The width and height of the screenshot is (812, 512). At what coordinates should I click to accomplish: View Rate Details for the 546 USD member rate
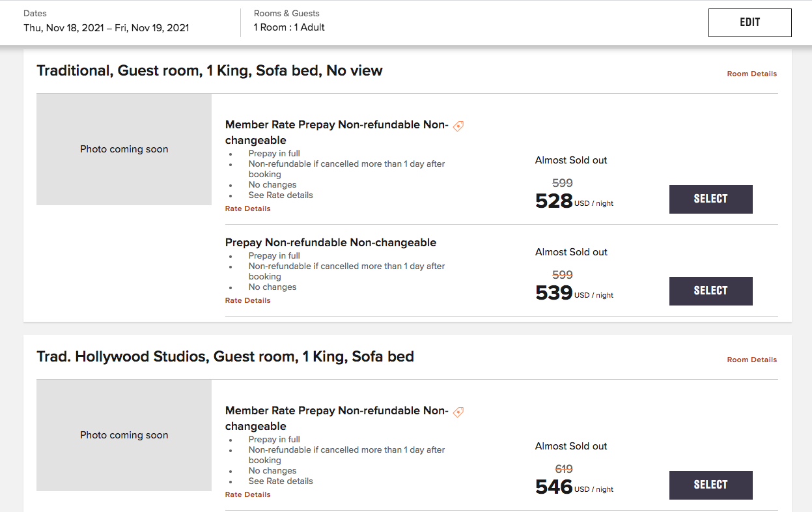247,495
